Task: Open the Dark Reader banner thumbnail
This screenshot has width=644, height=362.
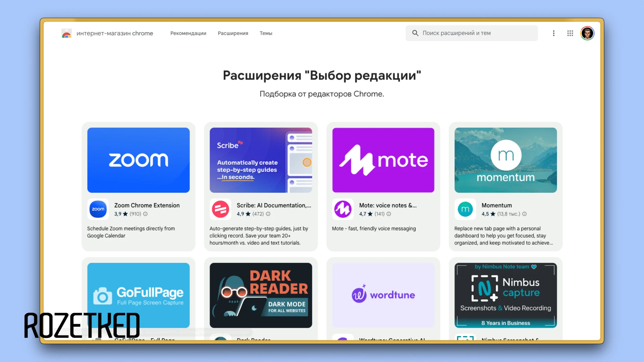Action: 261,295
